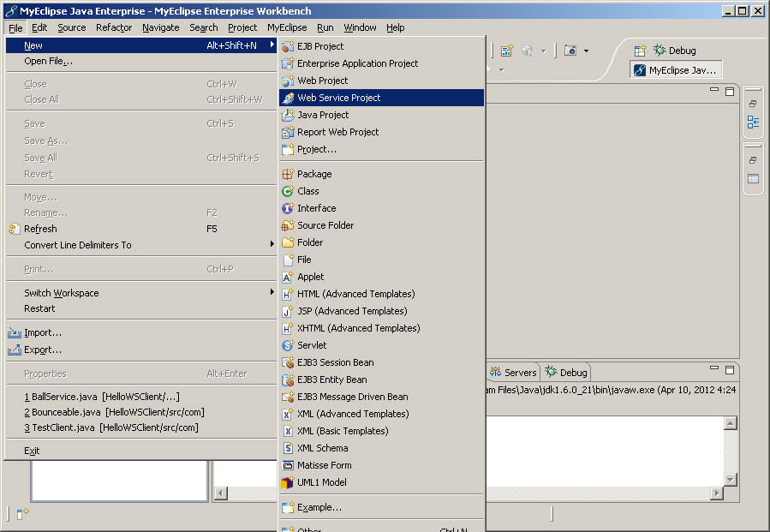Click the Export icon in File menu
This screenshot has height=532, width=770.
pos(15,350)
